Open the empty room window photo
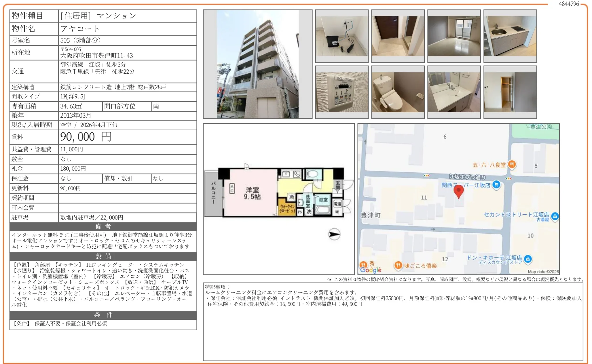592x364 pixels. (x=454, y=36)
